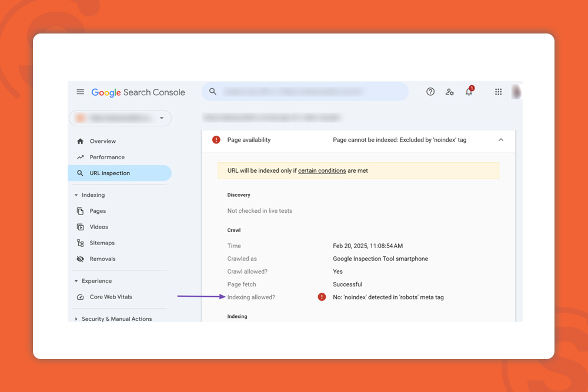
Task: Open the Help question mark icon
Action: 430,92
